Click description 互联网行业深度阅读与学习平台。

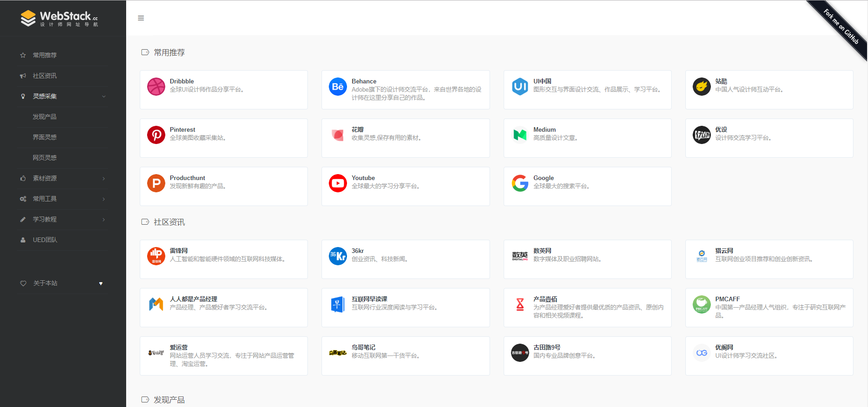pos(395,307)
